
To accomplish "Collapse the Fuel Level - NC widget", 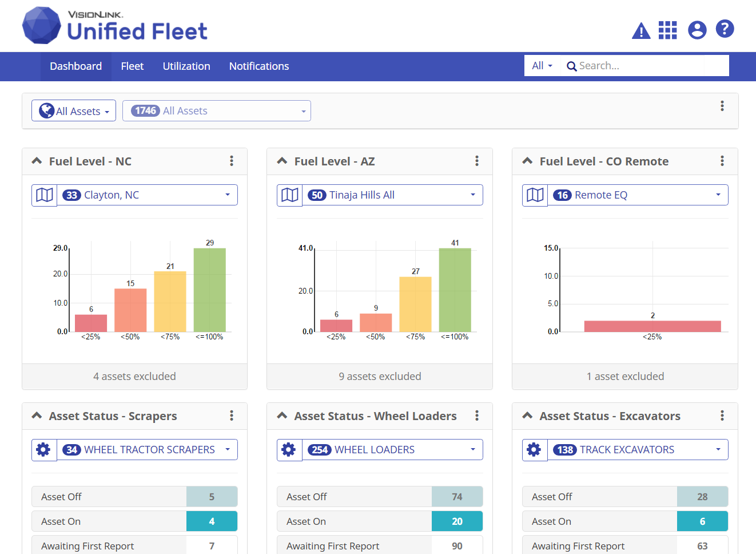I will point(37,161).
